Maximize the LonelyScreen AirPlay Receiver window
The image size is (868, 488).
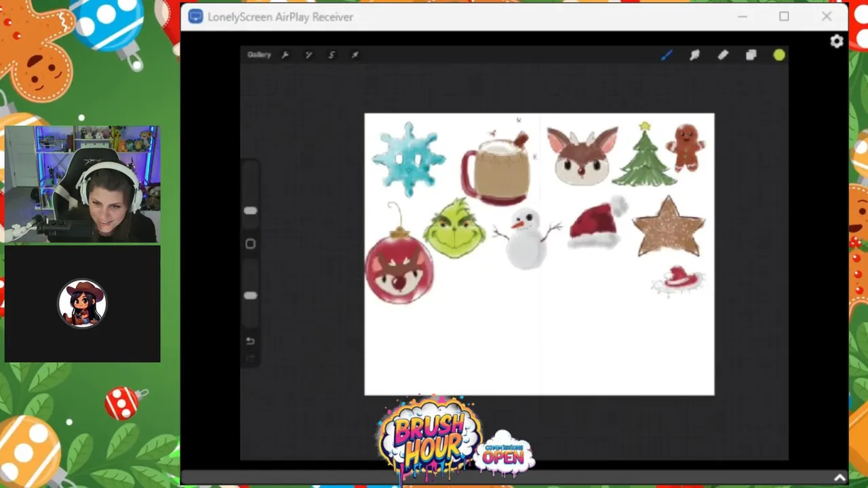784,16
